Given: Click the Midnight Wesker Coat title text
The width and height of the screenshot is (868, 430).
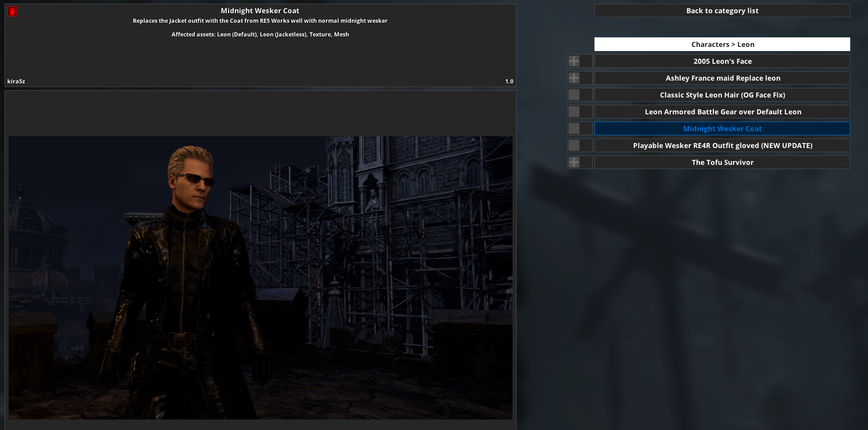Looking at the screenshot, I should click(260, 10).
